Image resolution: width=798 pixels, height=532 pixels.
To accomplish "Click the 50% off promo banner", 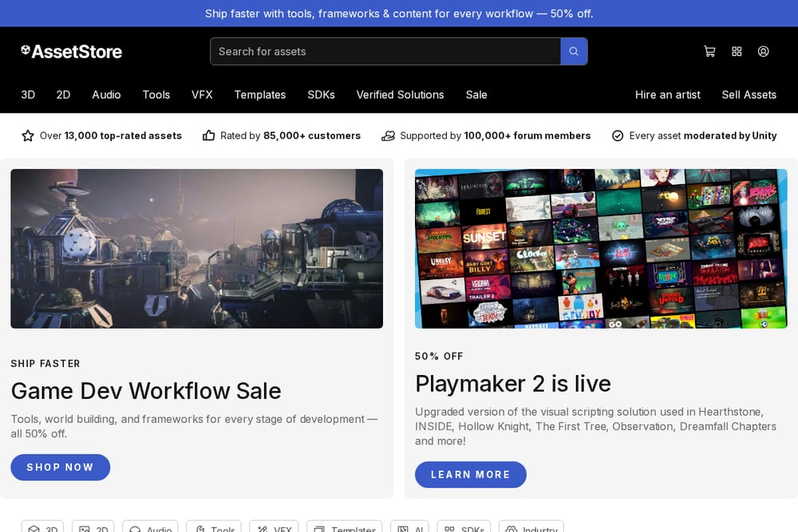I will 399,14.
